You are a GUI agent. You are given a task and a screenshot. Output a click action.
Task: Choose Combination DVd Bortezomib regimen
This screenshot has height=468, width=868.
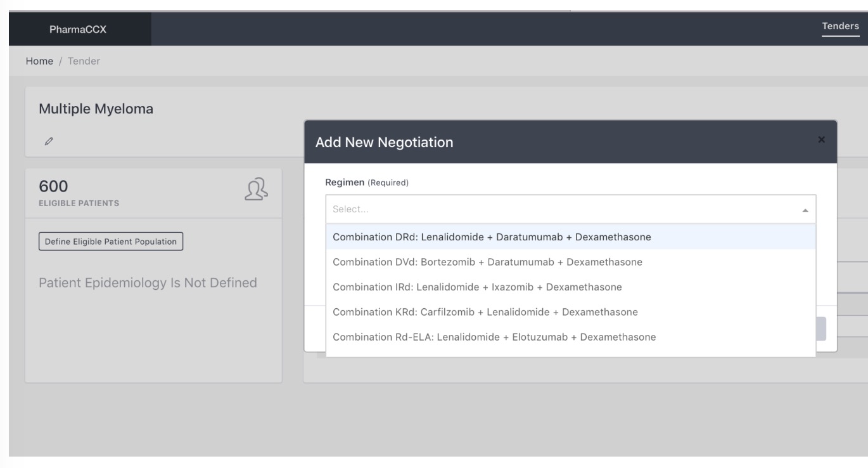(x=488, y=262)
